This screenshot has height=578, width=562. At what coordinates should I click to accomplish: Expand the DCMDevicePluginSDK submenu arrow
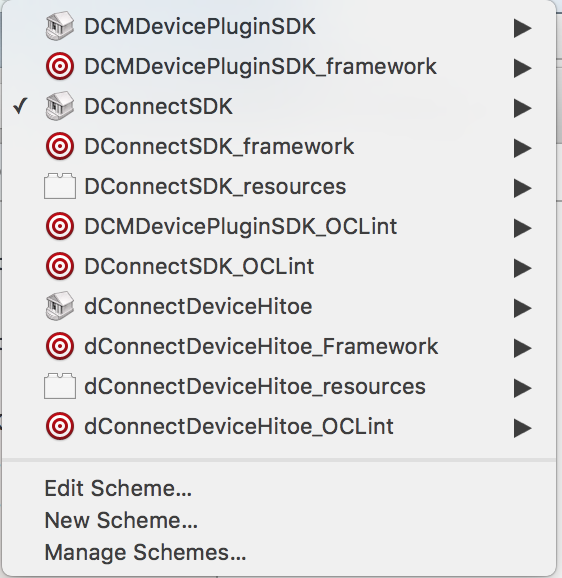point(523,28)
